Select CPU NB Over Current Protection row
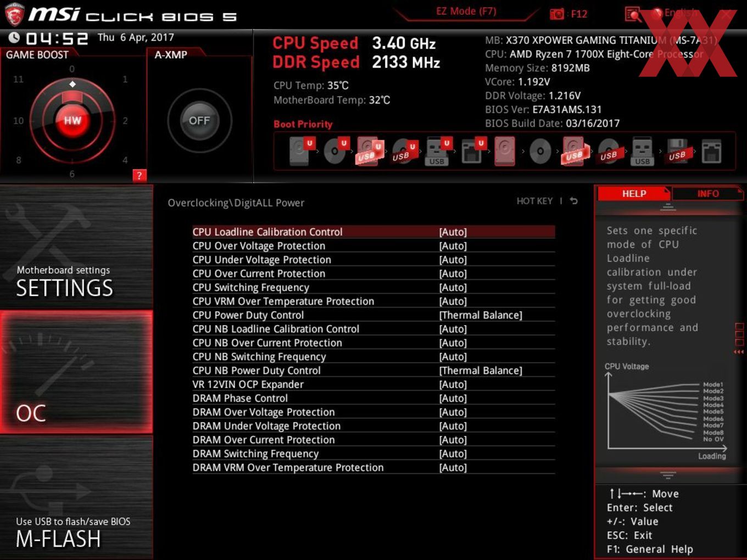This screenshot has height=560, width=747. coord(374,343)
